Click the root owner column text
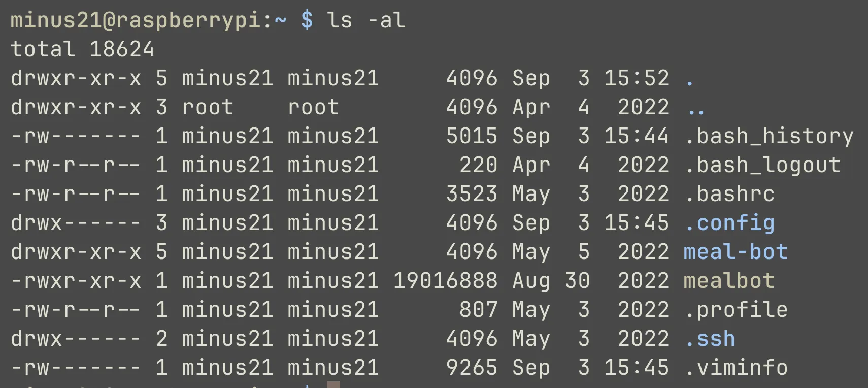Viewport: 868px width, 388px height. (x=208, y=107)
